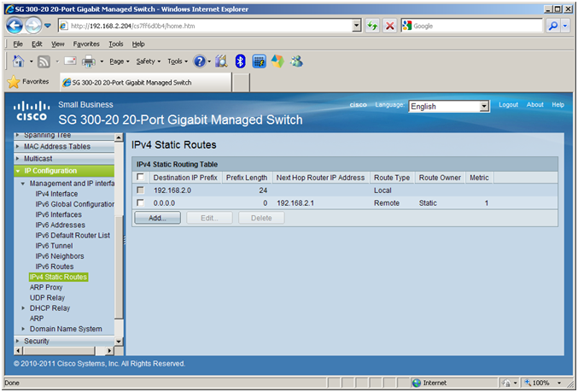Click the browser Back arrow button
Viewport: 578px width, 392px height.
(x=15, y=26)
